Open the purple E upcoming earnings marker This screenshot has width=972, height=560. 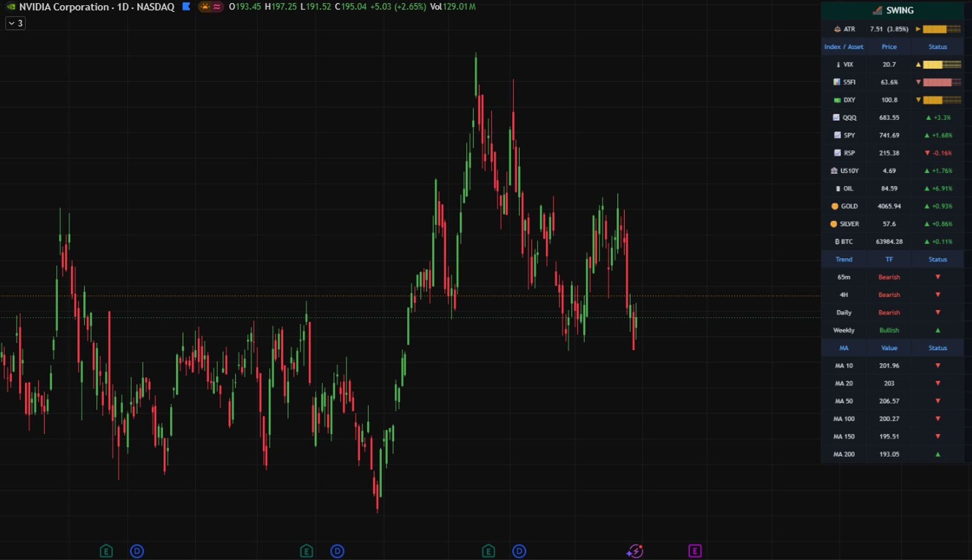(695, 551)
